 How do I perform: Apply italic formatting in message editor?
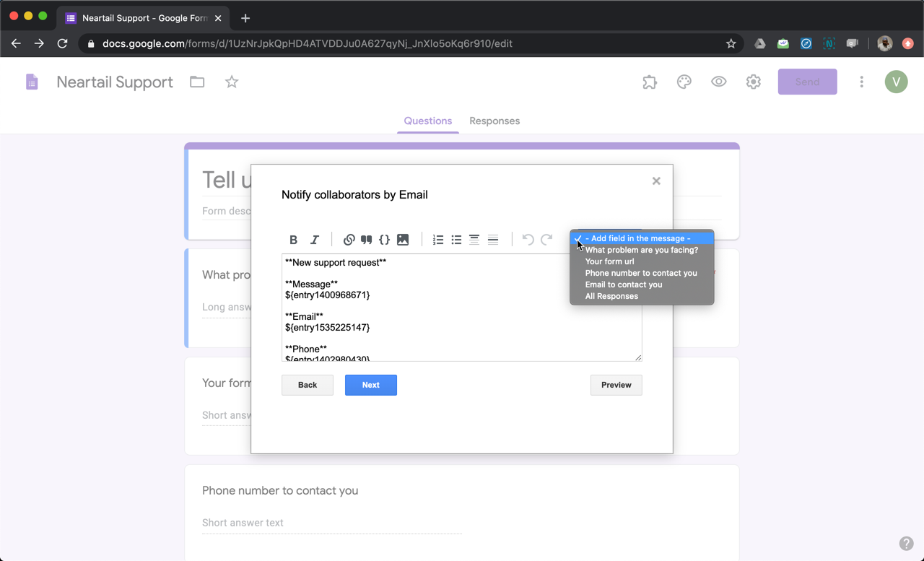tap(315, 240)
